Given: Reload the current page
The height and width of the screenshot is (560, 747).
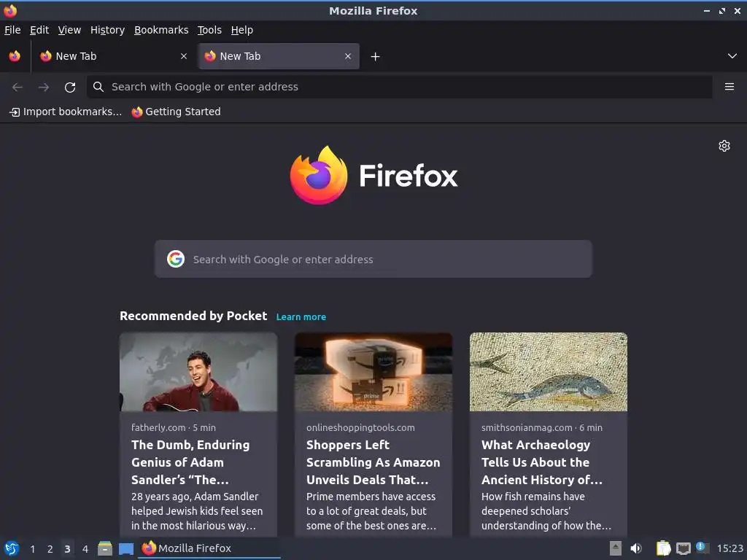Looking at the screenshot, I should tap(70, 87).
